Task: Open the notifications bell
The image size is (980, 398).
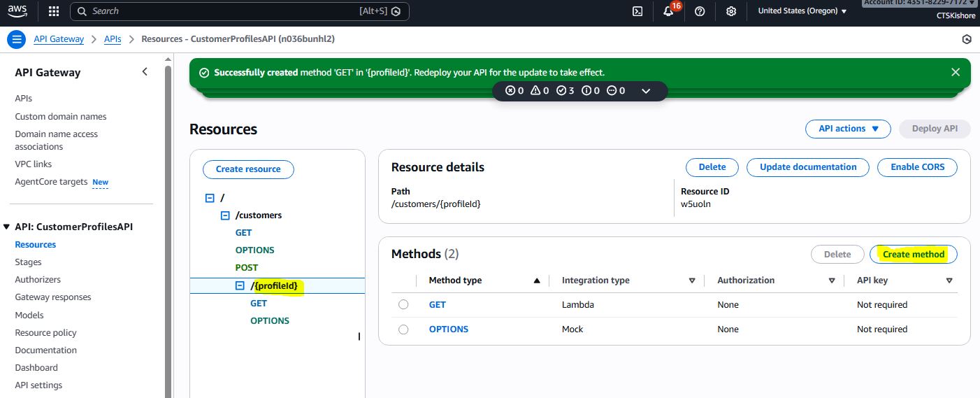Action: (668, 11)
